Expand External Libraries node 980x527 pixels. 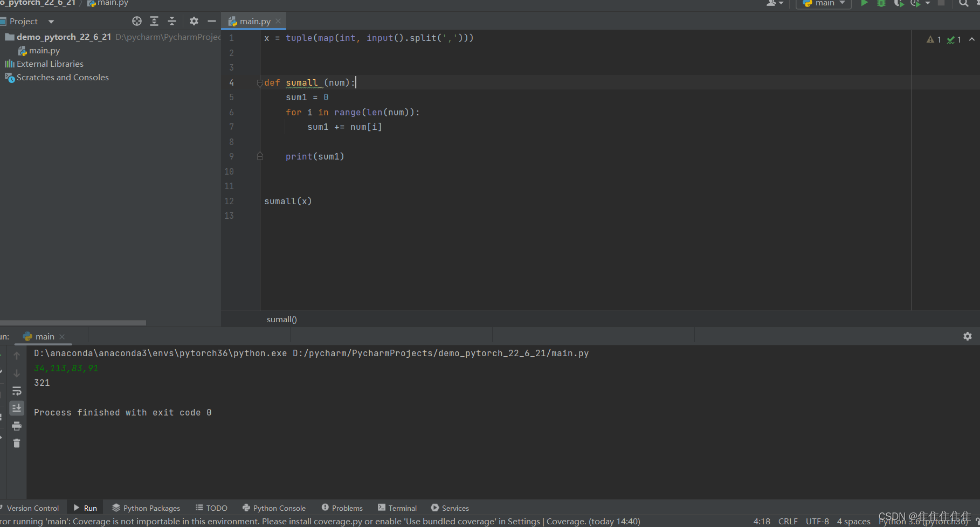click(50, 64)
